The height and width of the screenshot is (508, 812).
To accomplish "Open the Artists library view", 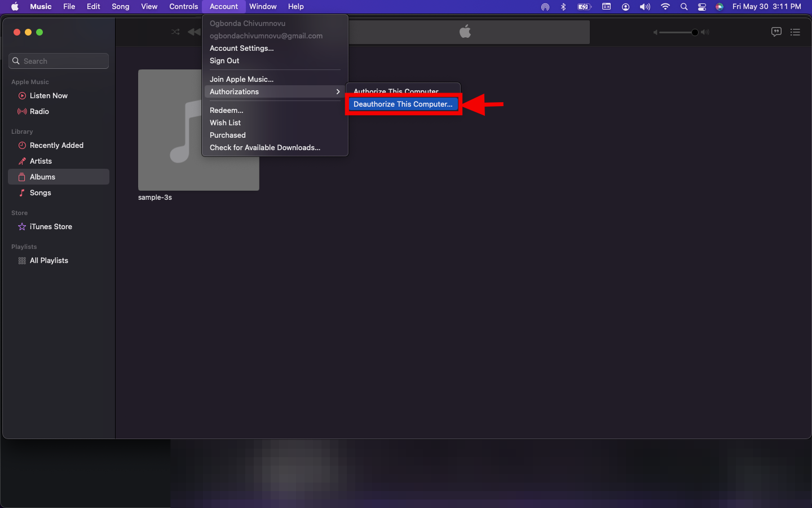I will 41,161.
